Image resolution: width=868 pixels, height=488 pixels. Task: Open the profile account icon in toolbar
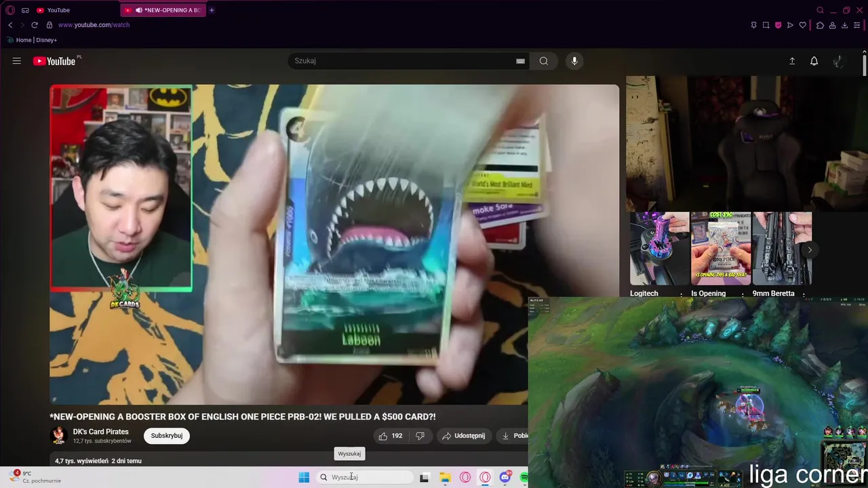[x=832, y=25]
